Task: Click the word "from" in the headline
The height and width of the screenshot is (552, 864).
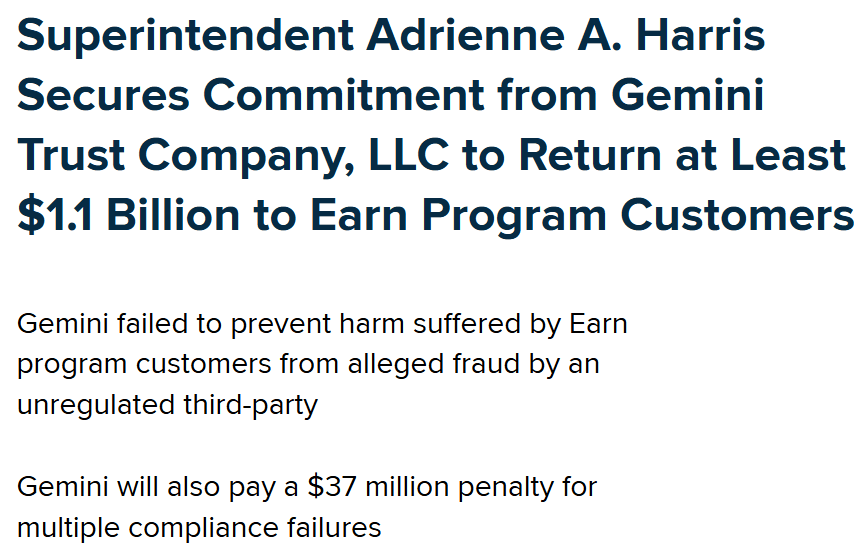Action: click(x=548, y=95)
